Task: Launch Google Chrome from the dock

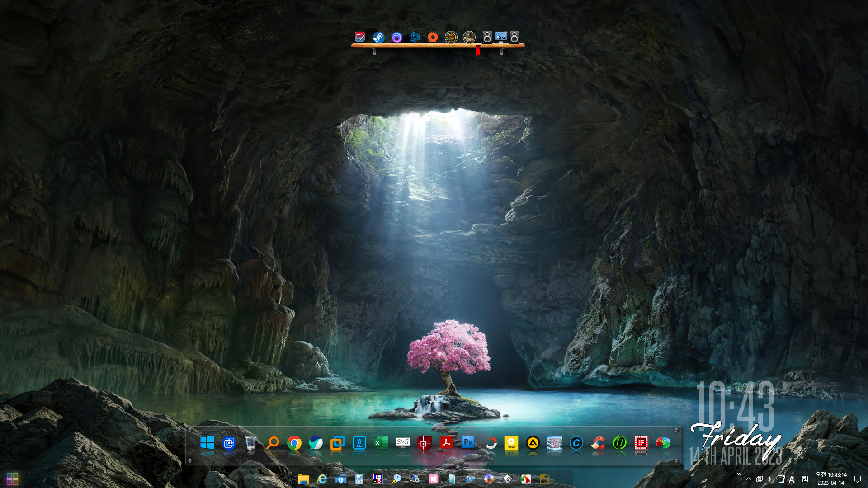Action: tap(294, 443)
